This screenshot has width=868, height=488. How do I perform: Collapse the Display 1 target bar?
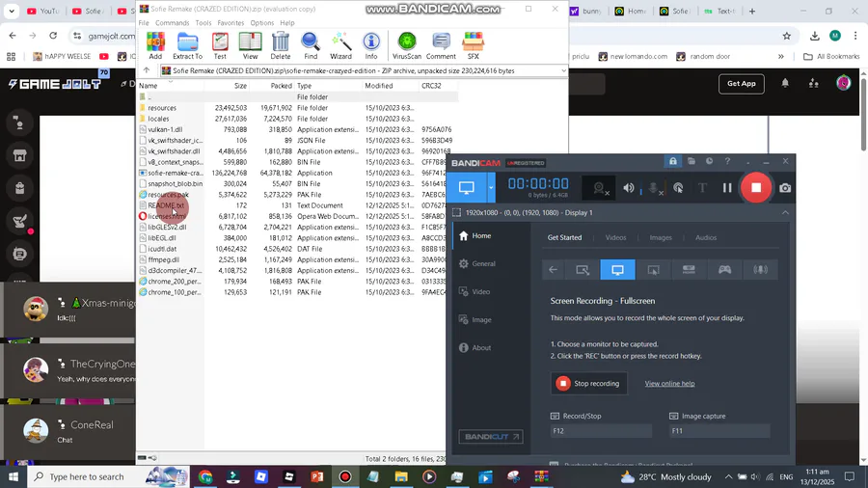point(785,212)
